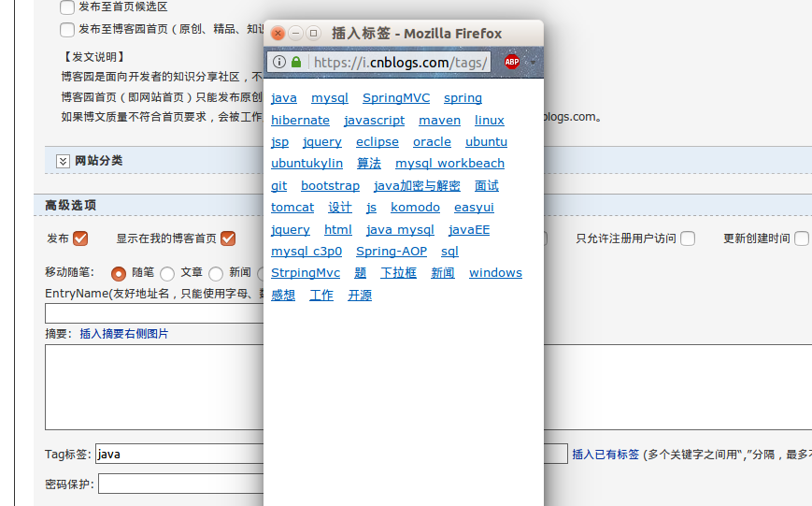Insert the 面试 tag
The width and height of the screenshot is (812, 506).
pyautogui.click(x=487, y=185)
